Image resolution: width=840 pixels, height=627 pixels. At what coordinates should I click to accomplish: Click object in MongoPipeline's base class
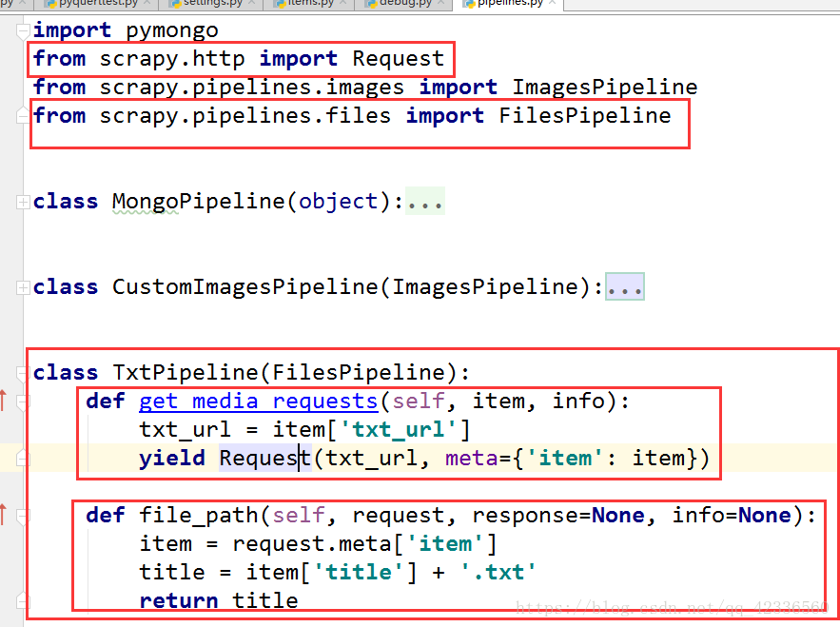(x=339, y=202)
